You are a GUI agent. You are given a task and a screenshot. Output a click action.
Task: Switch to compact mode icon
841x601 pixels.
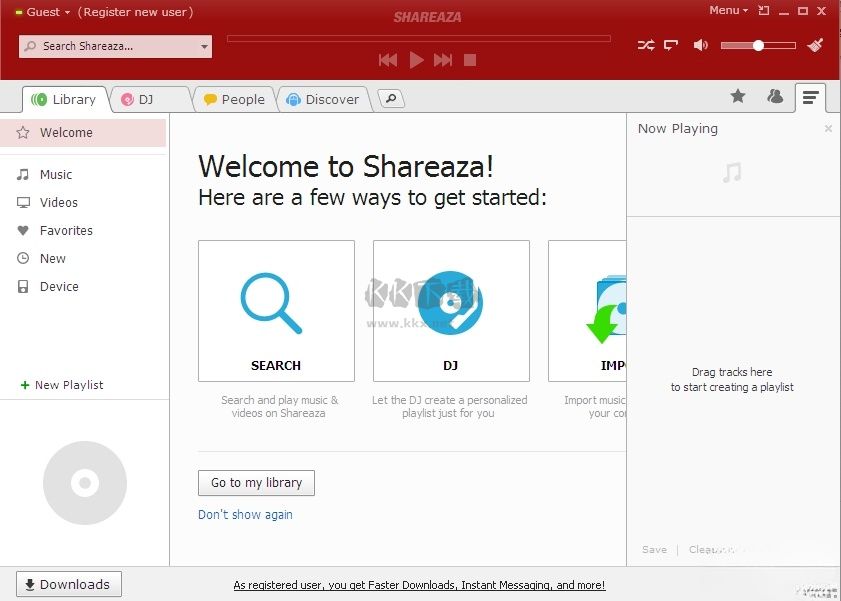point(764,10)
